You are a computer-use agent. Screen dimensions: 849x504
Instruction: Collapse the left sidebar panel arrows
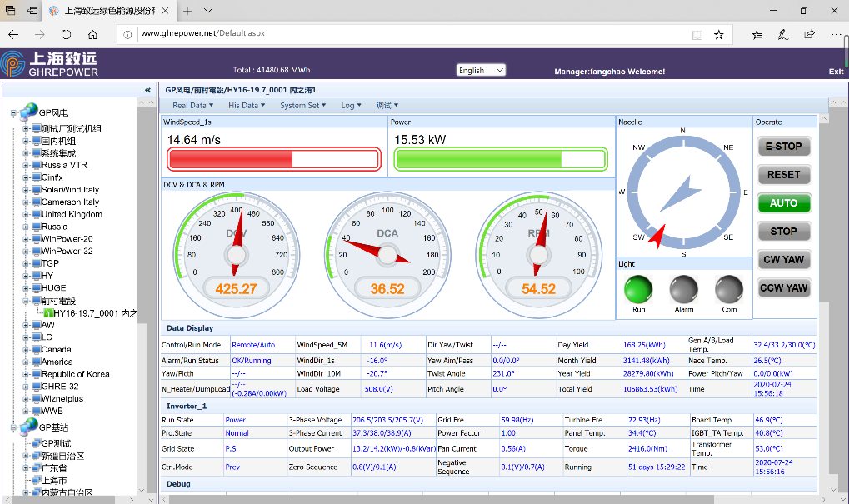(147, 90)
